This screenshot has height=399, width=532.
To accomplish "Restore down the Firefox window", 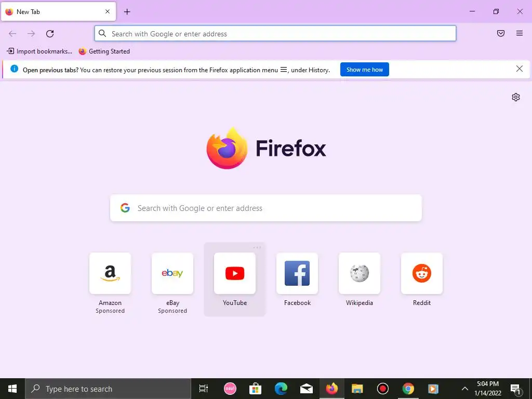I will [496, 11].
